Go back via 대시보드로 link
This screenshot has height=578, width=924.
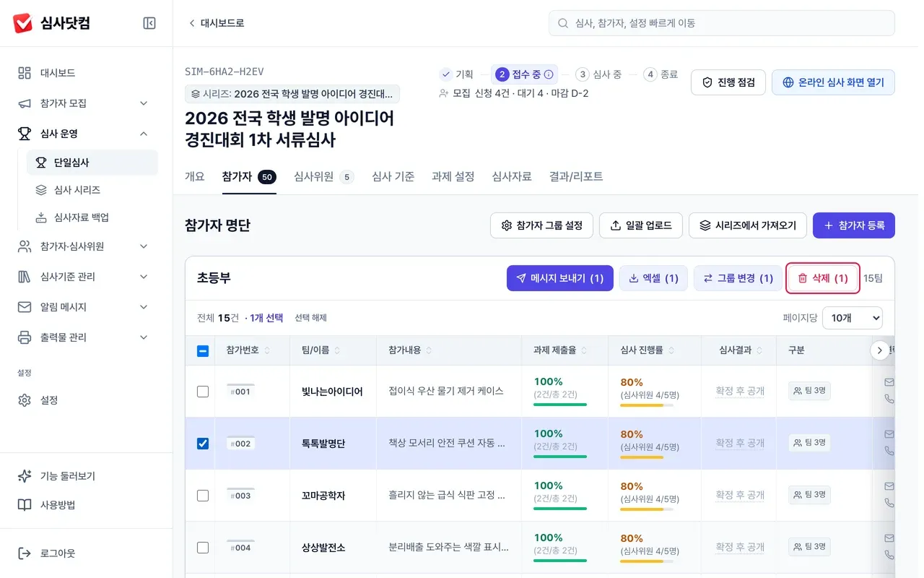click(x=217, y=23)
